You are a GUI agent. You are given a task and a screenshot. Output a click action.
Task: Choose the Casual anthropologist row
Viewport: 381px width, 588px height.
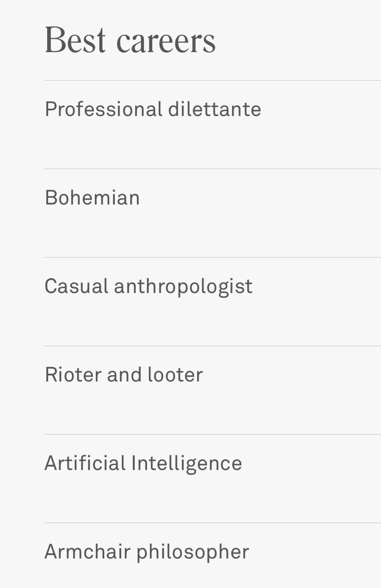pos(148,286)
